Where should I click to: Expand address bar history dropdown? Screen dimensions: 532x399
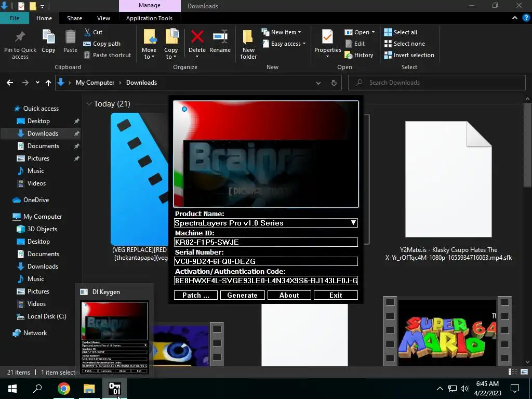318,83
